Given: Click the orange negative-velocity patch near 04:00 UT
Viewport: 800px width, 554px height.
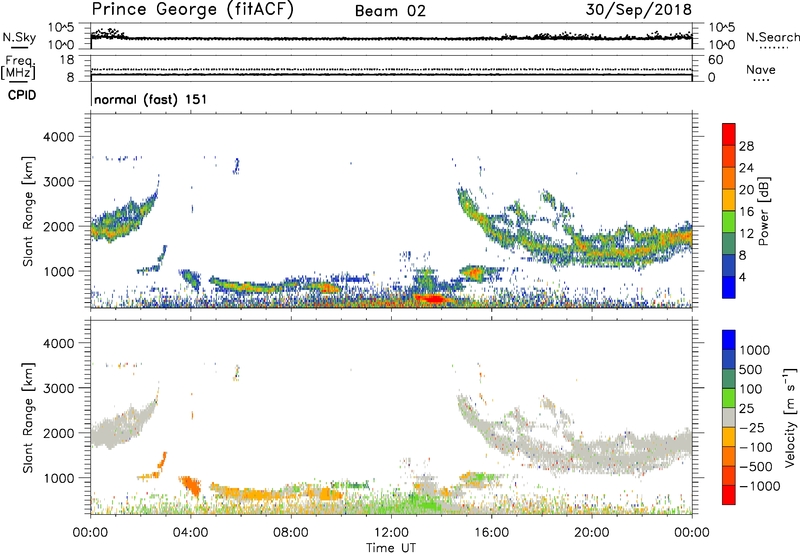Looking at the screenshot, I should click(x=190, y=486).
